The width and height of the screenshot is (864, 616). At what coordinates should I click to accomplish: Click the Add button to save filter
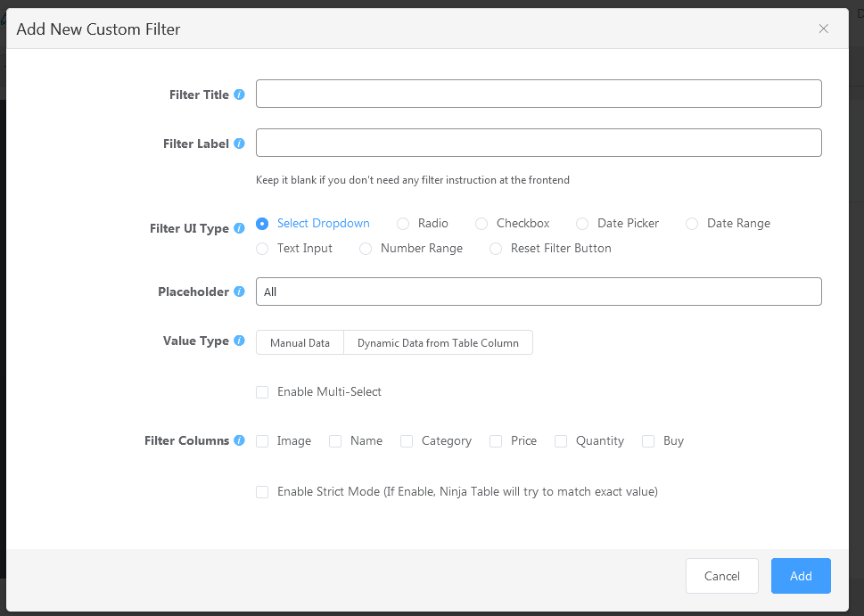pos(800,576)
